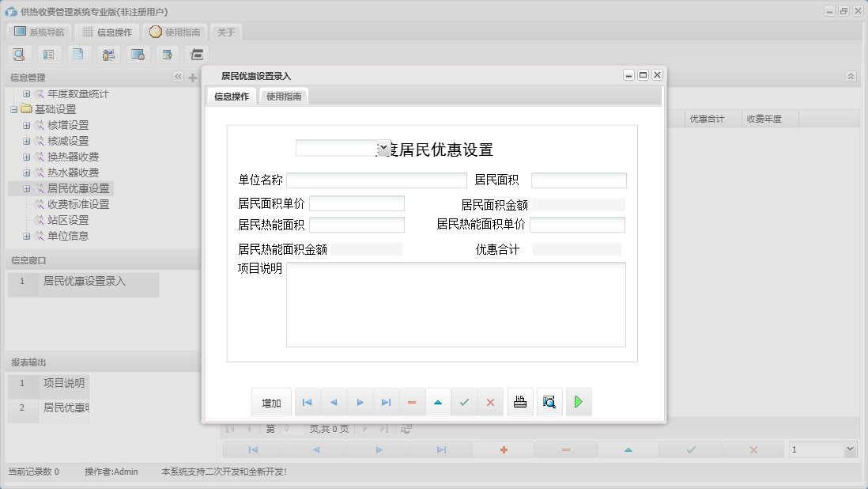Click the document icon on the main toolbar
This screenshot has width=868, height=489.
(77, 54)
